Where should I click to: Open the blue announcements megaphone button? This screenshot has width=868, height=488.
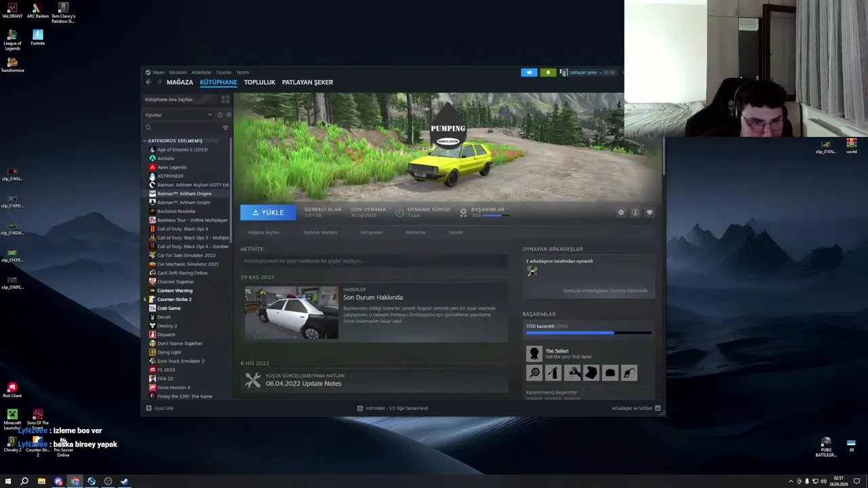tap(529, 73)
